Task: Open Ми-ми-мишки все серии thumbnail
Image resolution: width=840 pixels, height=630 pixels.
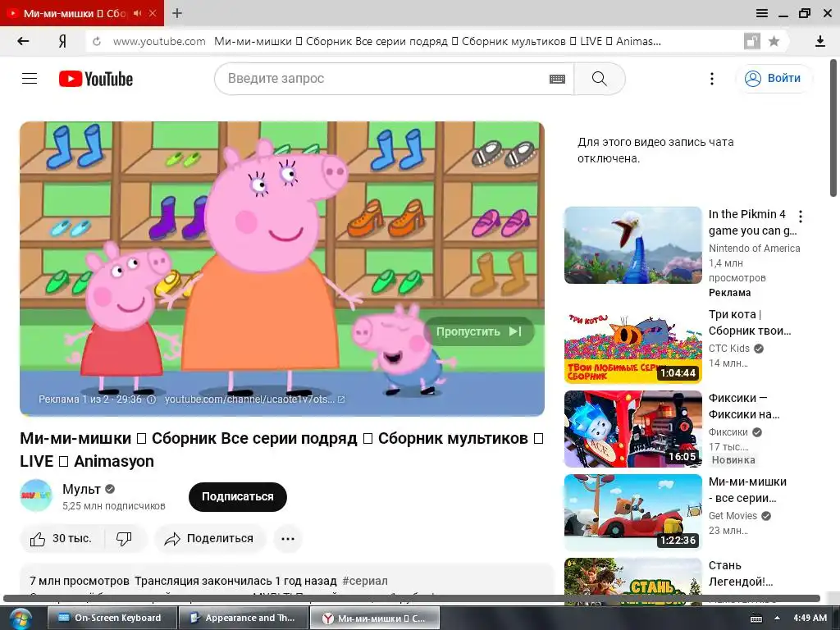Action: click(x=632, y=513)
